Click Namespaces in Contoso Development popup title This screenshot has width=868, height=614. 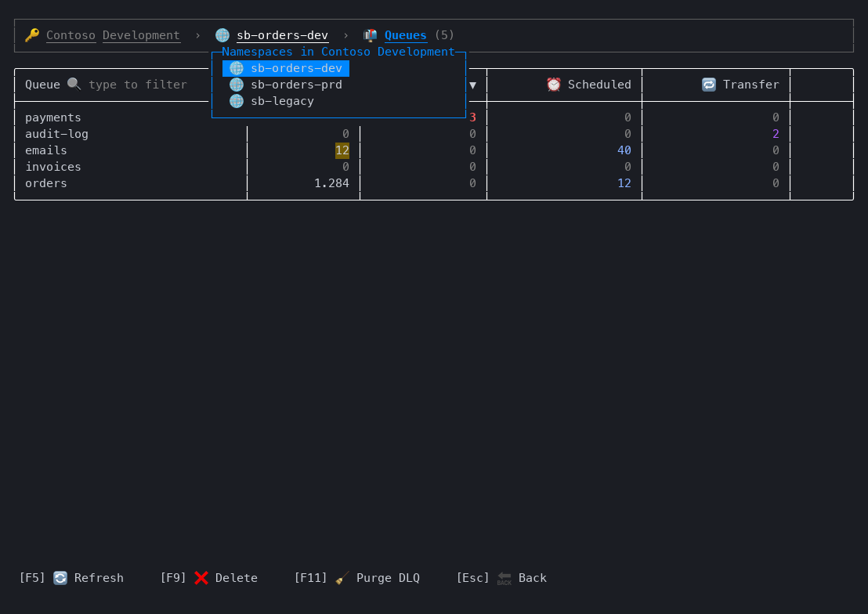(338, 52)
